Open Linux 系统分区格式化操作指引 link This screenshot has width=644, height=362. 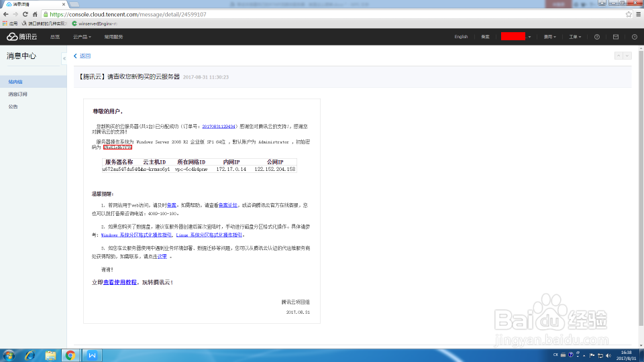coord(209,235)
